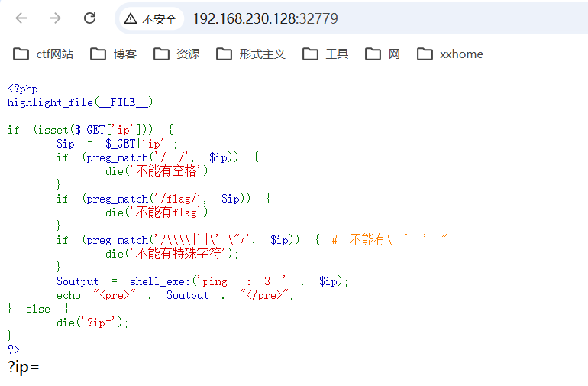Click the 不能有特殊字符 die message

tap(172, 254)
